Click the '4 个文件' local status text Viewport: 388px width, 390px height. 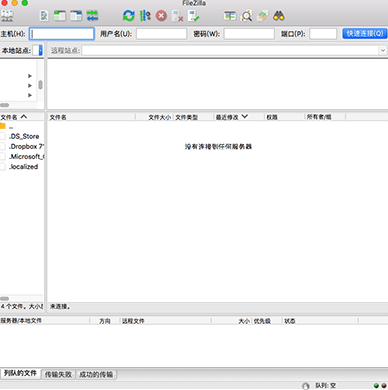click(x=22, y=306)
